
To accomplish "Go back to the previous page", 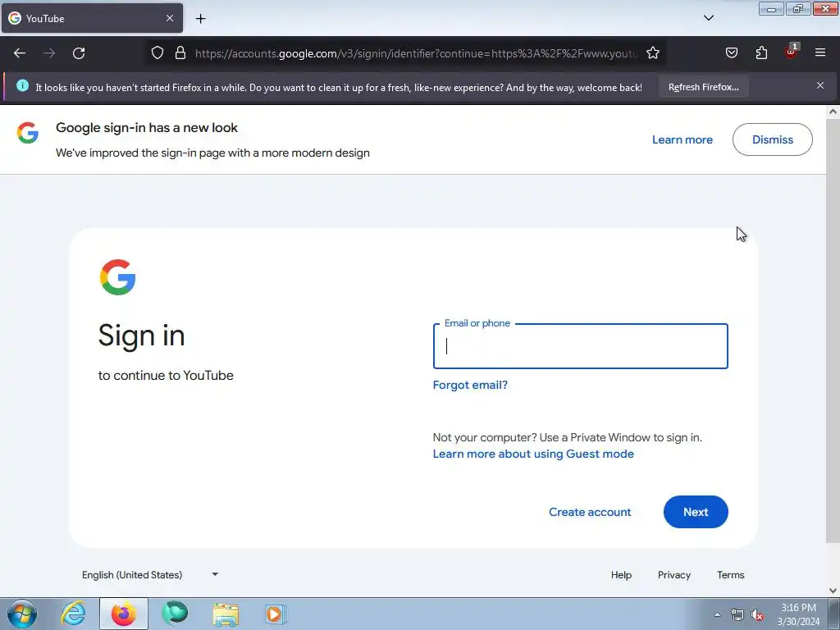I will 20,53.
